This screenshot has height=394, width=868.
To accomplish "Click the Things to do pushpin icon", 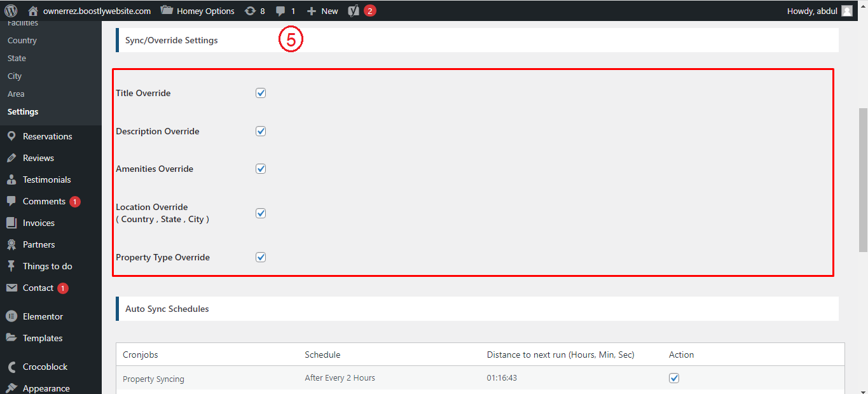I will [x=11, y=266].
